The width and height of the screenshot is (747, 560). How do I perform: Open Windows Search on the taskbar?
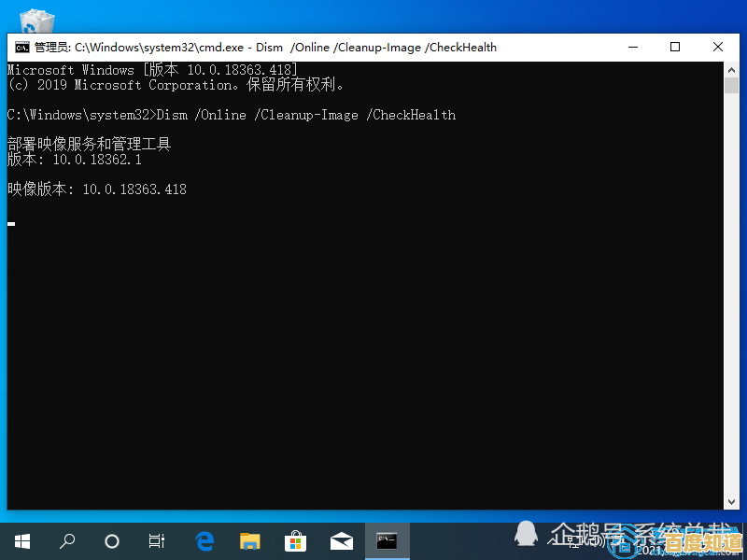pyautogui.click(x=66, y=541)
